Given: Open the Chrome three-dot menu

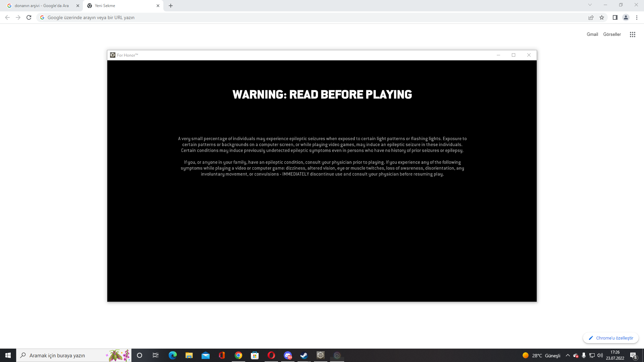Looking at the screenshot, I should tap(637, 17).
